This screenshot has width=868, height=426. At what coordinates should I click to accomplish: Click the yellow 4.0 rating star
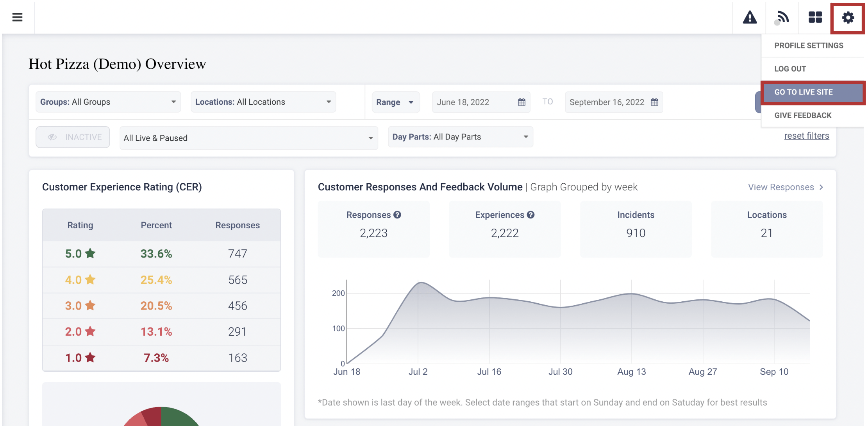(90, 279)
